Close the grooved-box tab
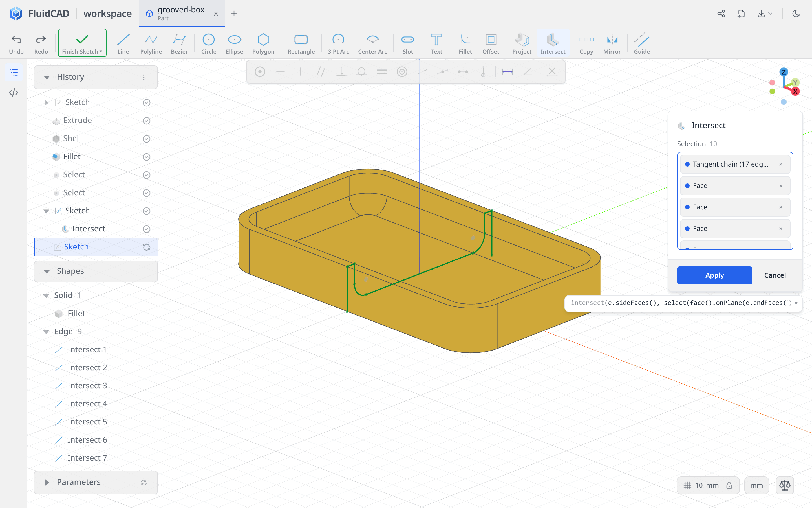Image resolution: width=812 pixels, height=508 pixels. click(x=216, y=14)
